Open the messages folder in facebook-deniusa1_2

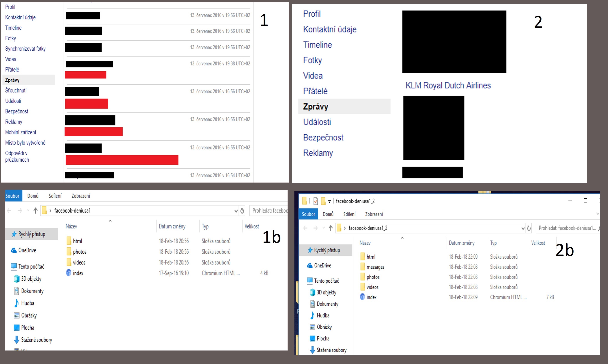375,267
